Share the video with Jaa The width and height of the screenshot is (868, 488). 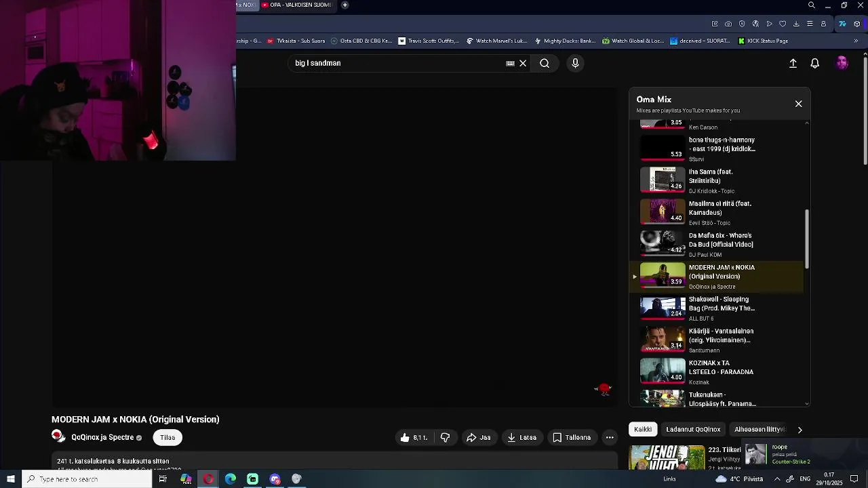pyautogui.click(x=478, y=437)
